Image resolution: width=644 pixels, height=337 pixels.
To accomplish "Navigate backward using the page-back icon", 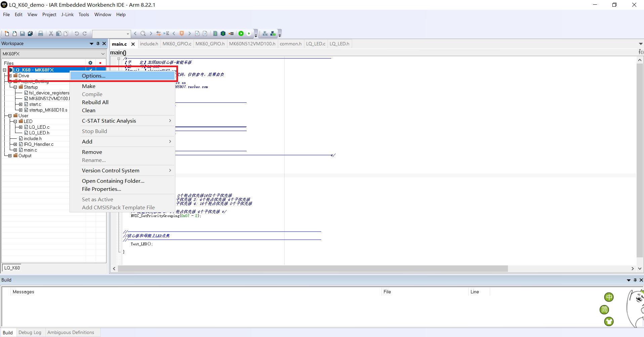I will click(x=197, y=34).
